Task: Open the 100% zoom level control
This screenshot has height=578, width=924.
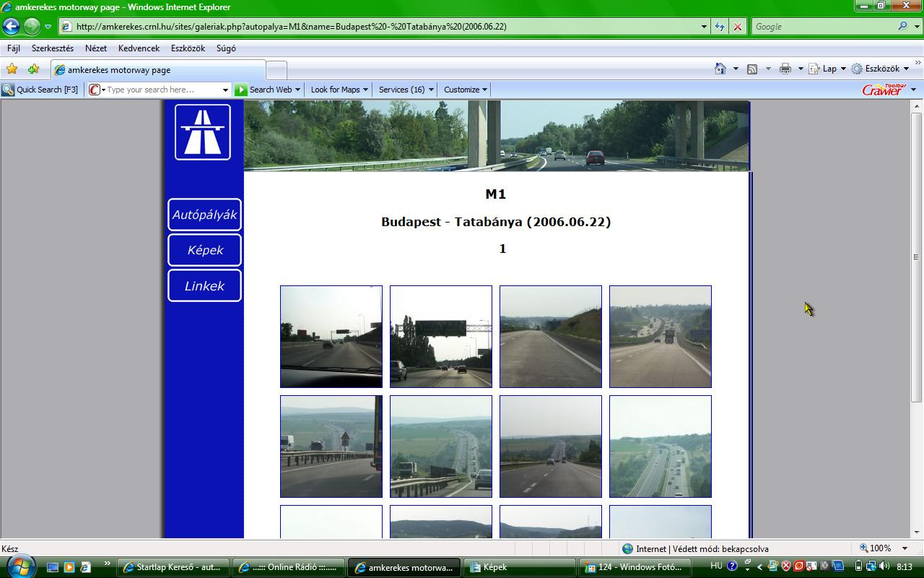Action: 884,548
